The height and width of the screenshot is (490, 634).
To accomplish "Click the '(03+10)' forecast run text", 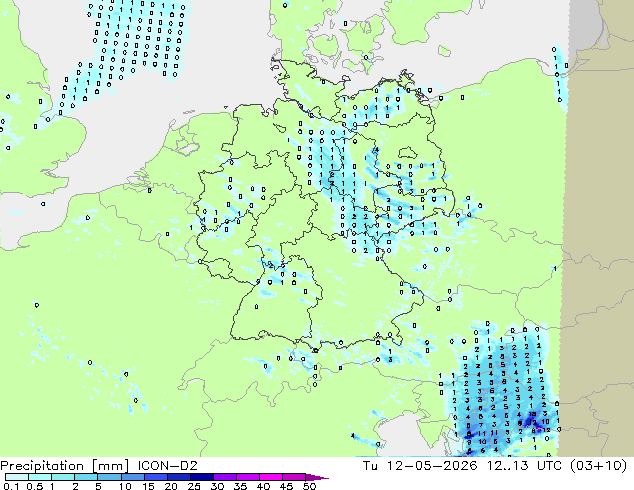I will 598,465.
